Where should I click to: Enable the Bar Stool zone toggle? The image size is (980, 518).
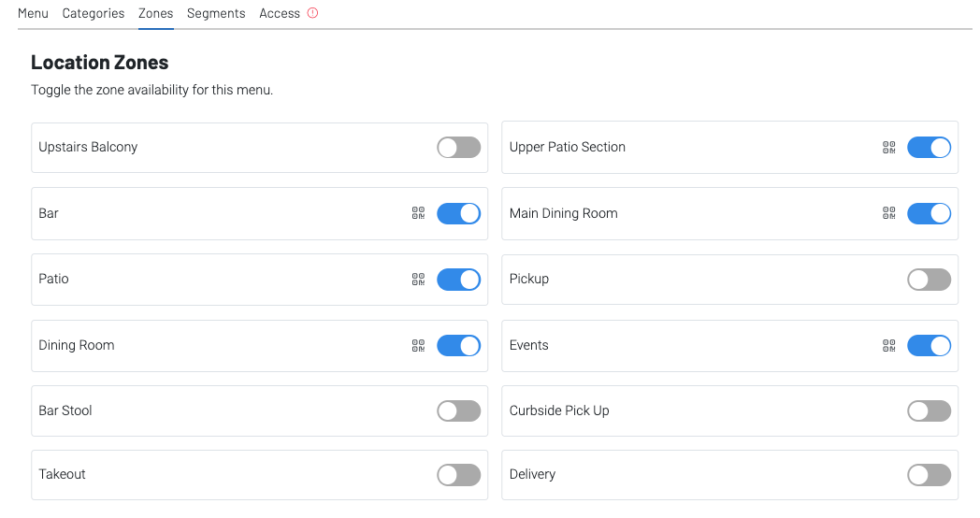(458, 410)
